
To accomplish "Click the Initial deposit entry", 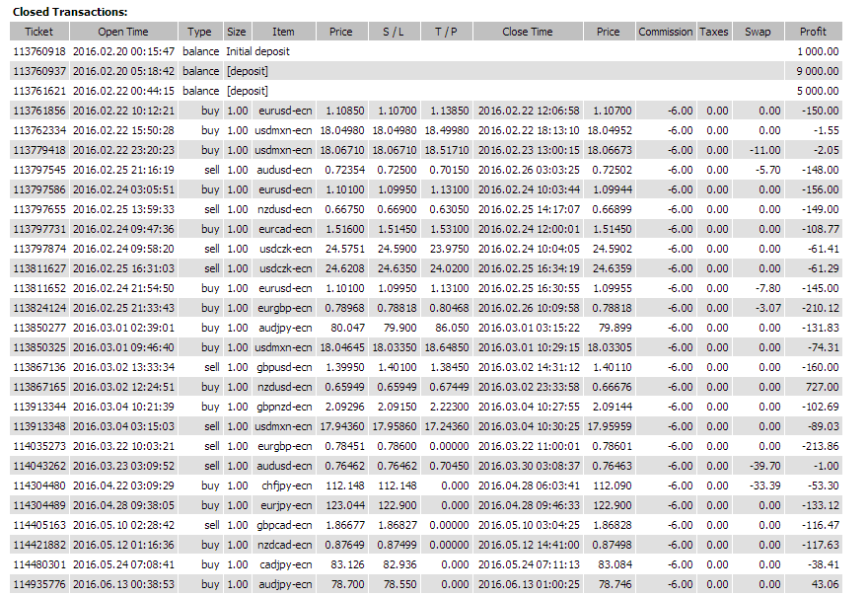I will [x=258, y=51].
